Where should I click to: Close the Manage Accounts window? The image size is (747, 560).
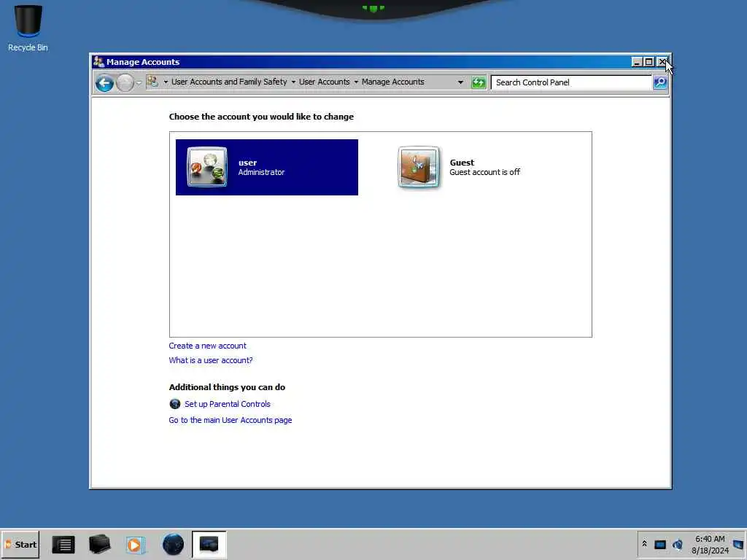coord(662,62)
